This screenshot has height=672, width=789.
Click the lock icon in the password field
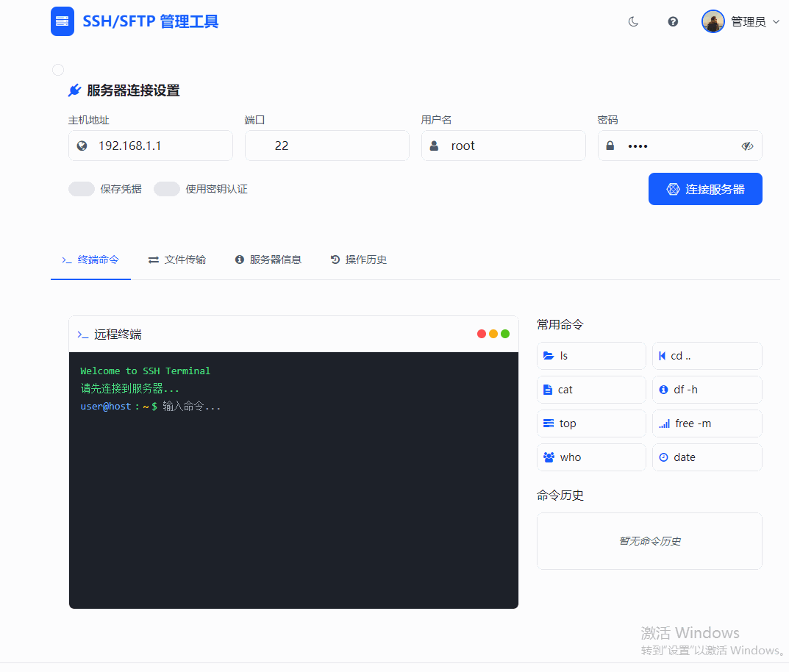tap(610, 146)
